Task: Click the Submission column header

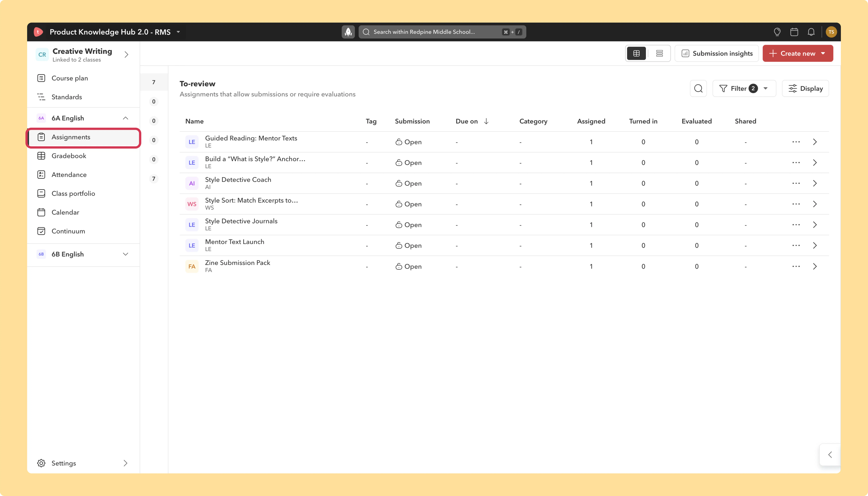Action: point(412,121)
